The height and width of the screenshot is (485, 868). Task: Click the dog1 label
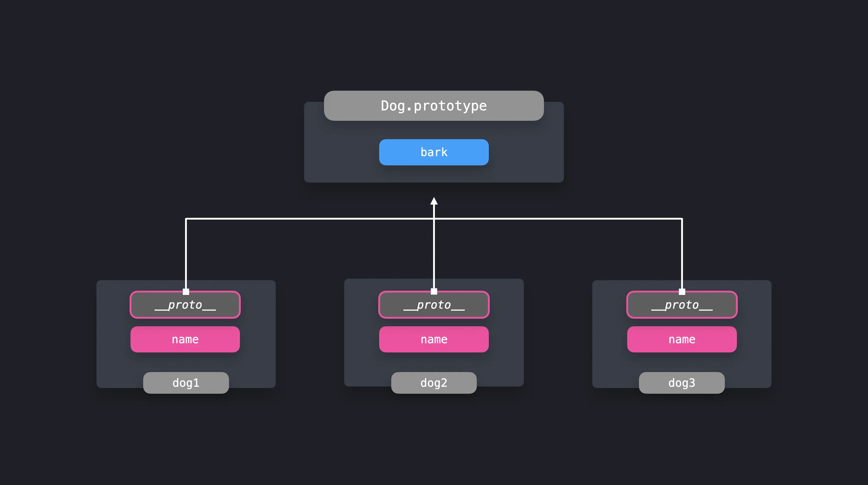click(186, 383)
